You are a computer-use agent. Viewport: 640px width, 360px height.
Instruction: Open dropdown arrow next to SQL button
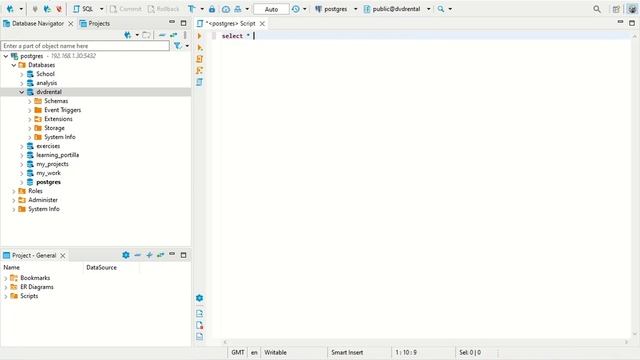pos(102,9)
